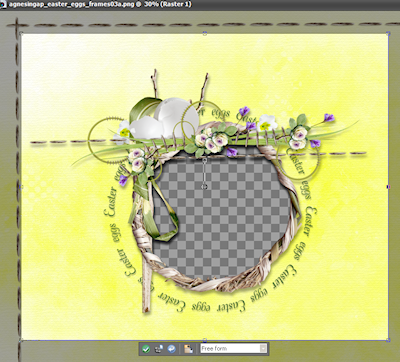This screenshot has width=400, height=362.
Task: Click the document icon in title bar
Action: 3,5
